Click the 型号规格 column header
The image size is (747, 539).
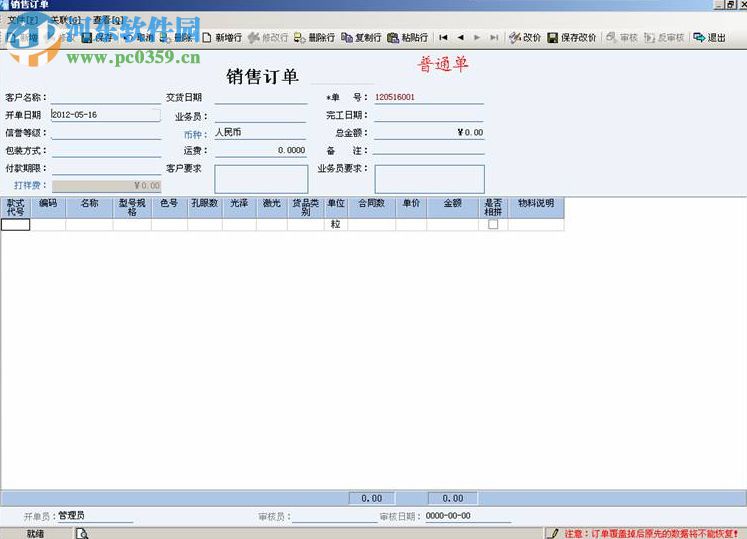(132, 207)
